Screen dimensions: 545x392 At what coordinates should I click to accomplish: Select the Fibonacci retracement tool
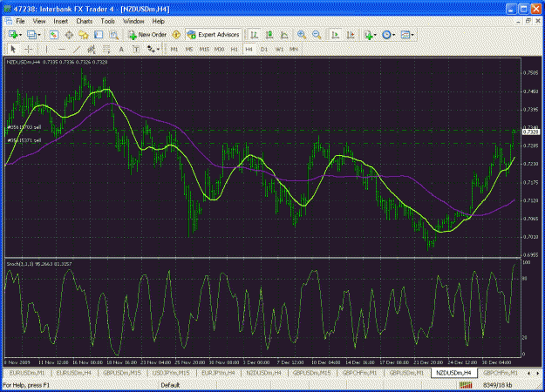coord(106,50)
